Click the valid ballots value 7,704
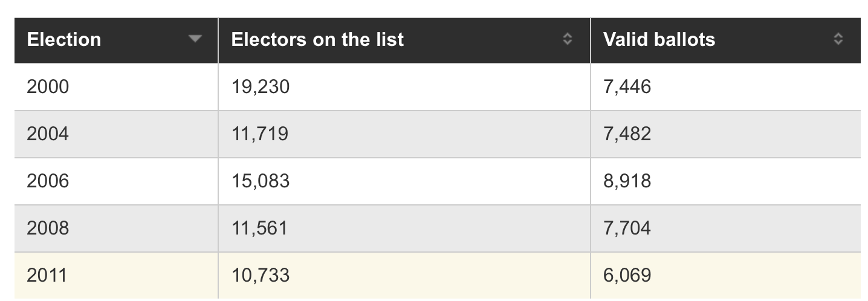 pos(627,228)
